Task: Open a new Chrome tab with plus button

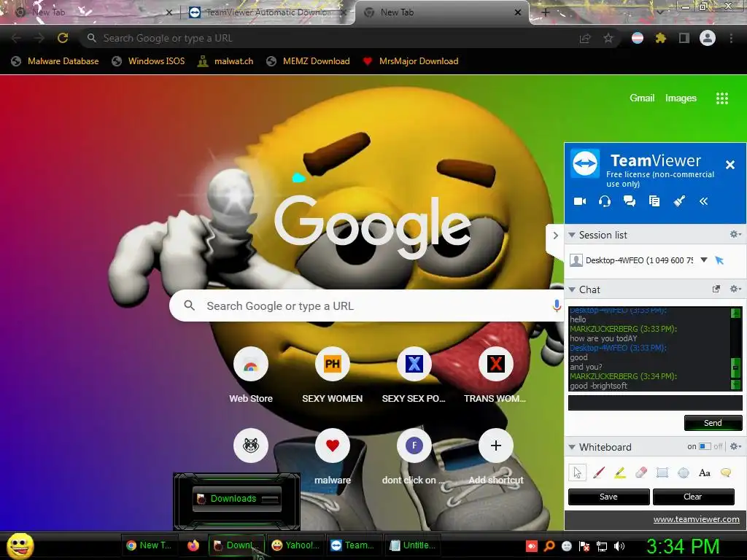Action: coord(546,12)
